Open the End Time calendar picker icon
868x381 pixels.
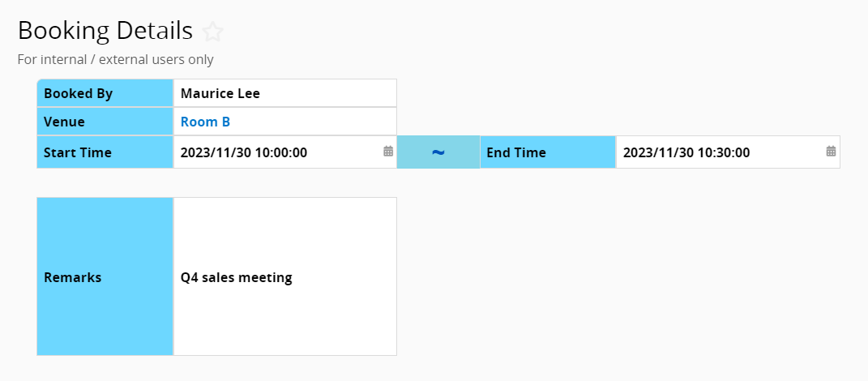tap(831, 151)
